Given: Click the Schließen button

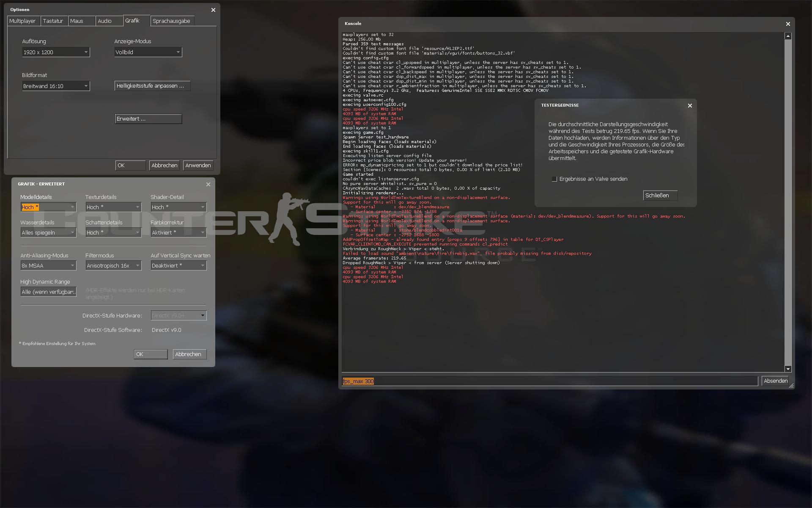Looking at the screenshot, I should pos(660,196).
